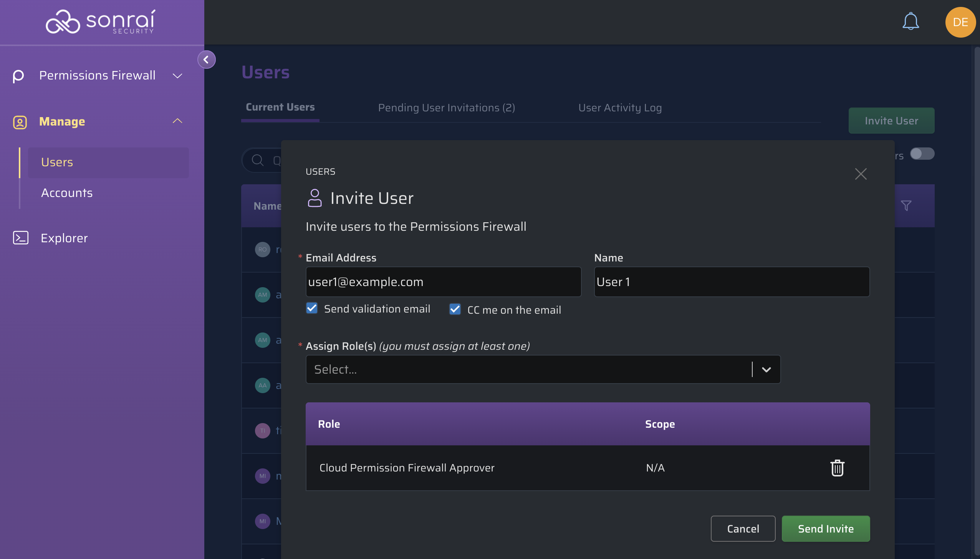Switch to the Current Users tab
Image resolution: width=980 pixels, height=559 pixels.
click(280, 107)
